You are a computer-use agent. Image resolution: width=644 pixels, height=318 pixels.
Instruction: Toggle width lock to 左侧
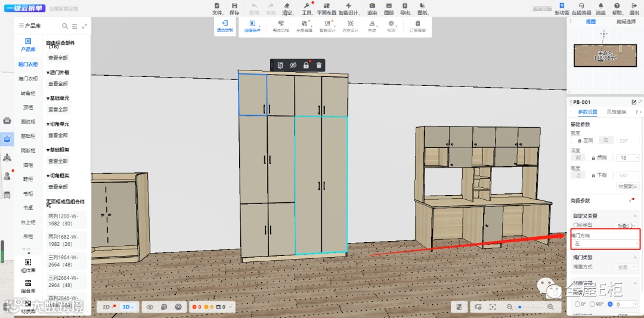click(586, 141)
